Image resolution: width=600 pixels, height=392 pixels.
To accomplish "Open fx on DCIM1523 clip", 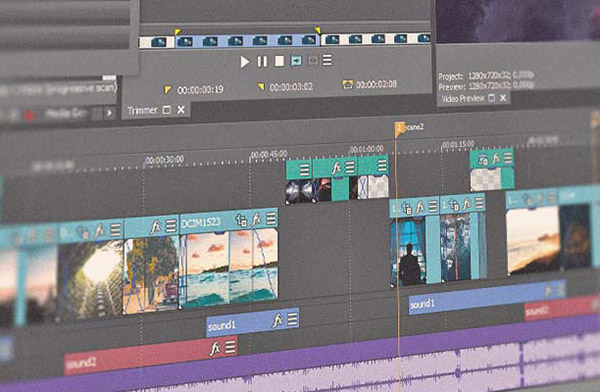I will coord(256,220).
